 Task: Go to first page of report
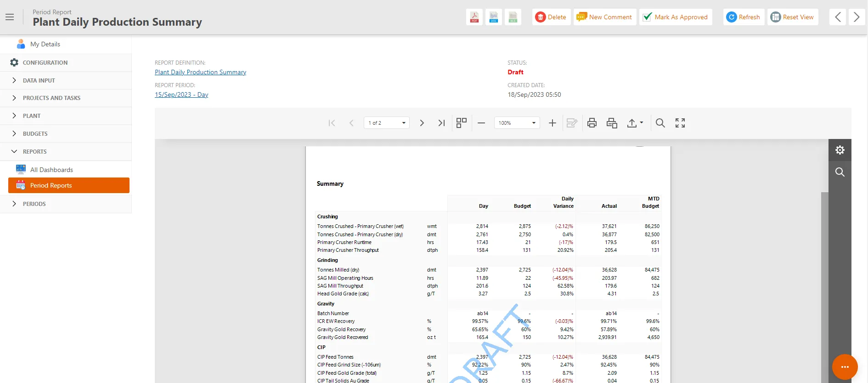[x=332, y=123]
